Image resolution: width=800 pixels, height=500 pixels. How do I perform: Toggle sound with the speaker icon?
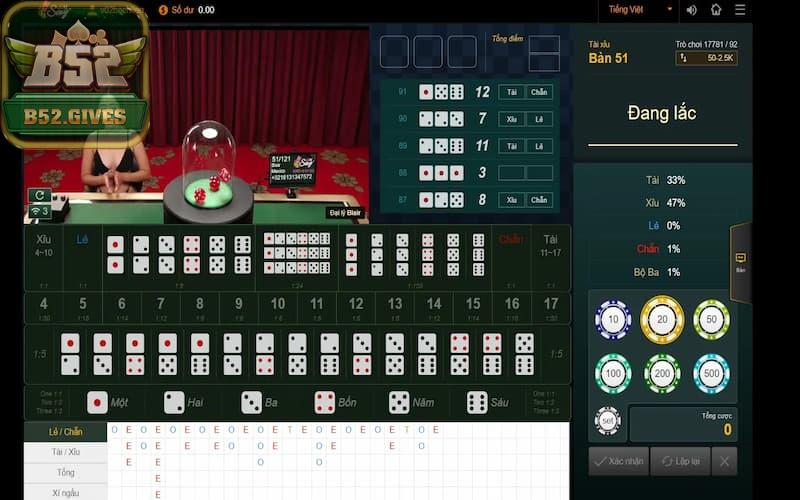(691, 10)
